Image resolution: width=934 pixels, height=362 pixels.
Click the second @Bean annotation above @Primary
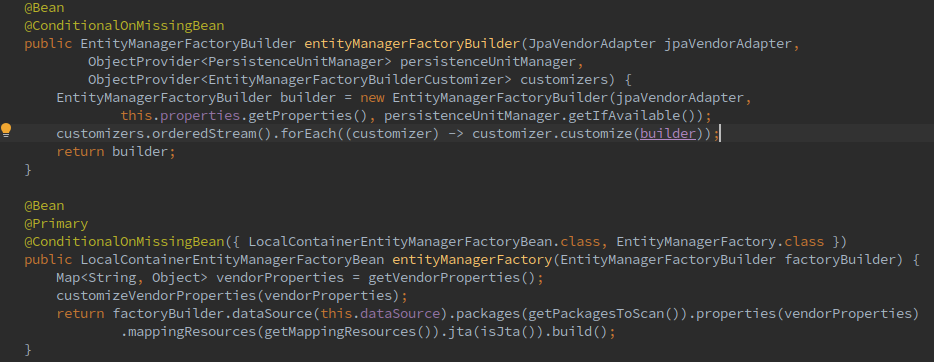[x=44, y=206]
